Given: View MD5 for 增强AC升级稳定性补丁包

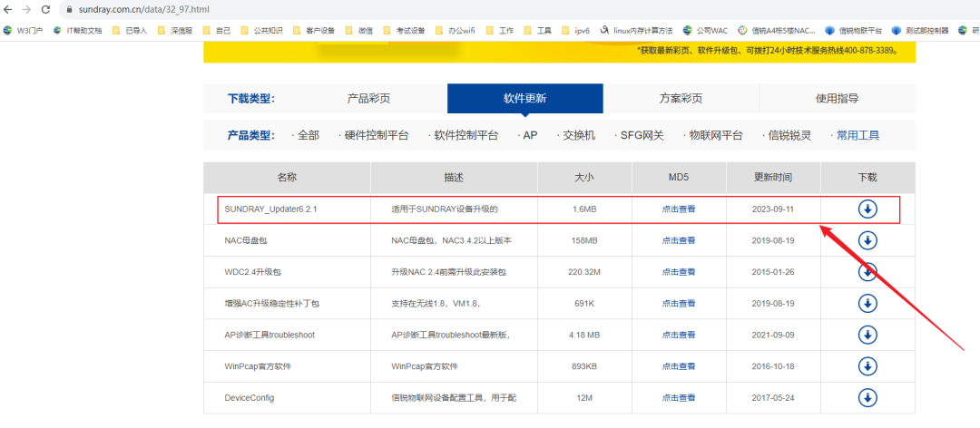Looking at the screenshot, I should [679, 303].
